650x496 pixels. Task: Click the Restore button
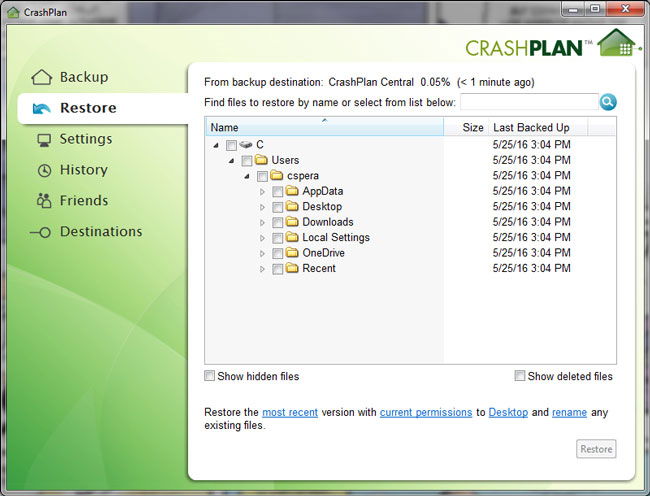click(x=596, y=449)
